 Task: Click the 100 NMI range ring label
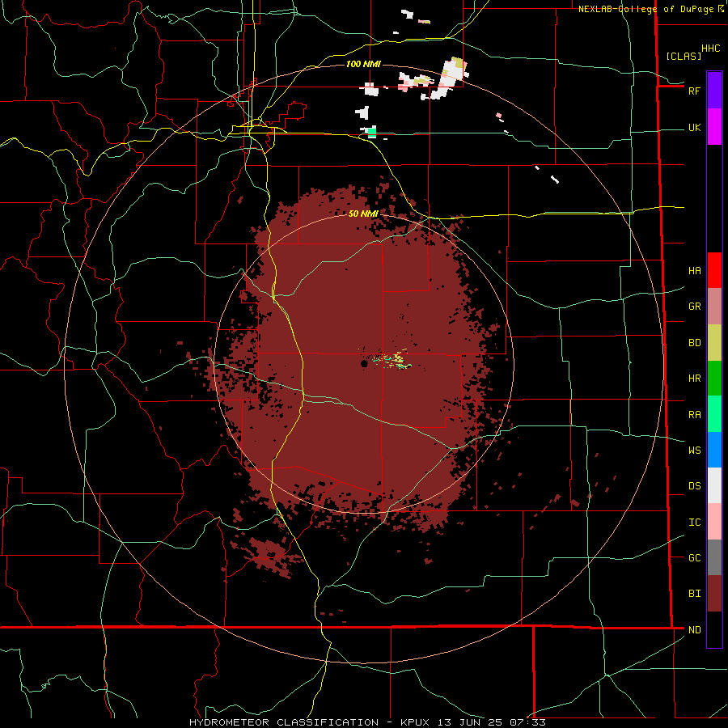tap(363, 64)
